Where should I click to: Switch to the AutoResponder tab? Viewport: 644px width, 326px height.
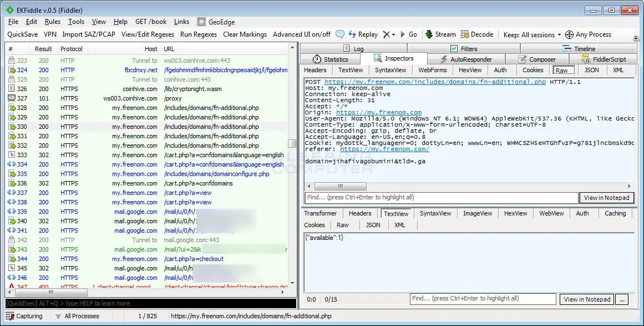click(x=466, y=59)
